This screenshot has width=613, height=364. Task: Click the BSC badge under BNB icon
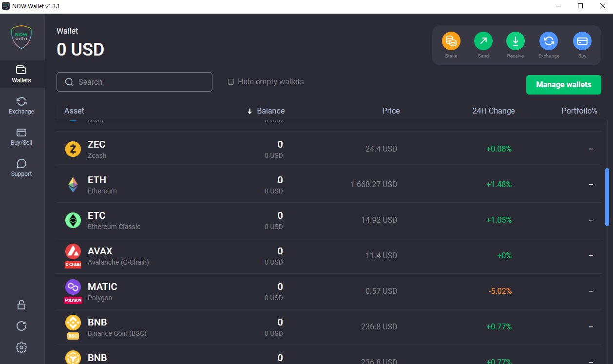(73, 336)
